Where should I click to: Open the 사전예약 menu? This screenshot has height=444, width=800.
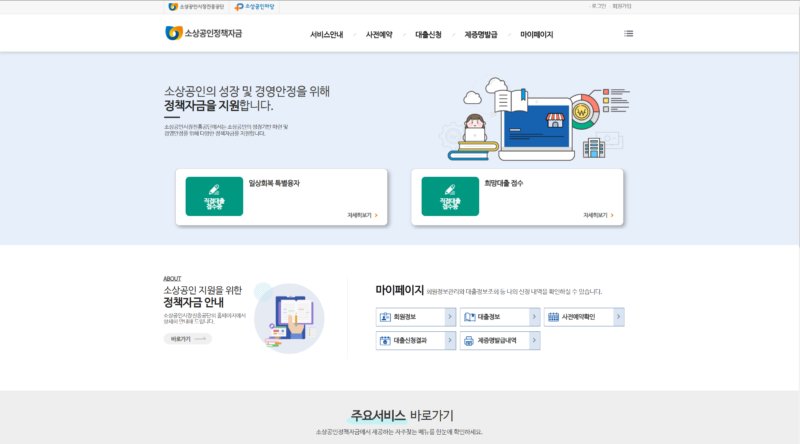pyautogui.click(x=379, y=35)
